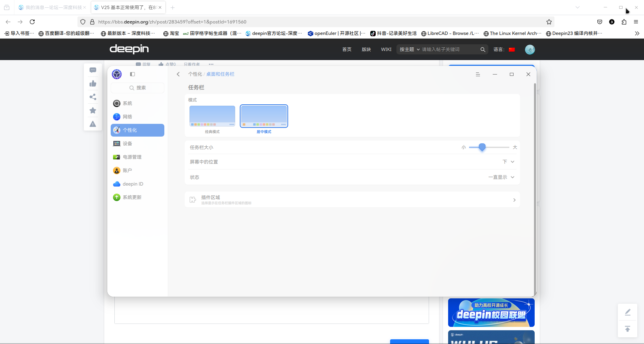This screenshot has height=344, width=644.
Task: Open the list all tabs dropdown arrow
Action: [x=578, y=7]
